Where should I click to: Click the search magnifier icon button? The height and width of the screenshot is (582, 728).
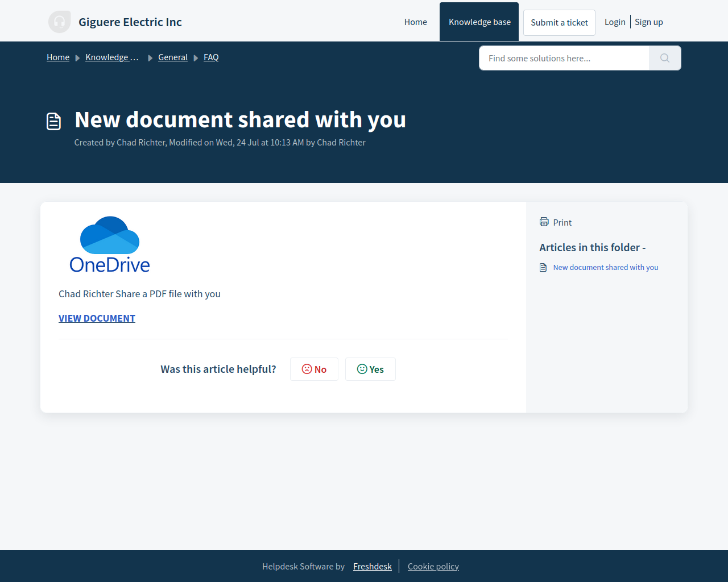coord(665,58)
